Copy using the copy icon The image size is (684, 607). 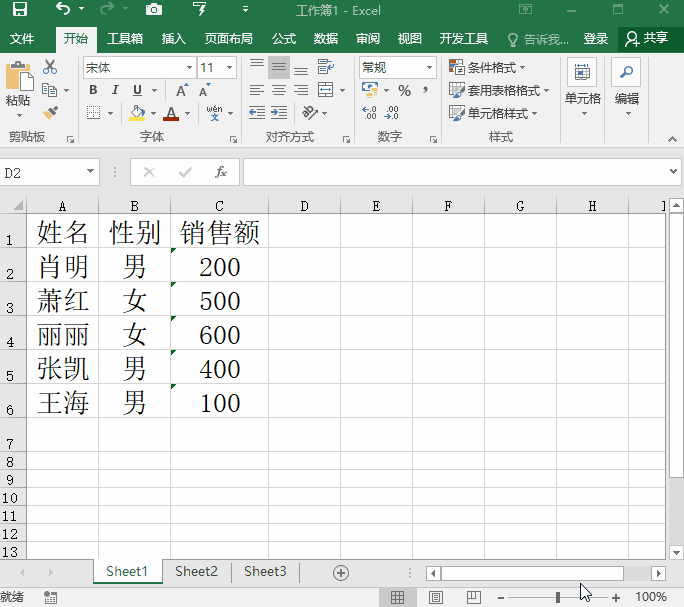(49, 90)
